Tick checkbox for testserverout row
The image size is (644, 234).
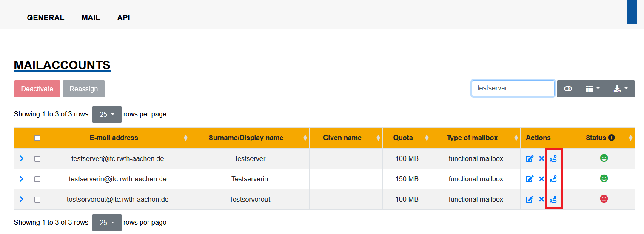(x=37, y=200)
